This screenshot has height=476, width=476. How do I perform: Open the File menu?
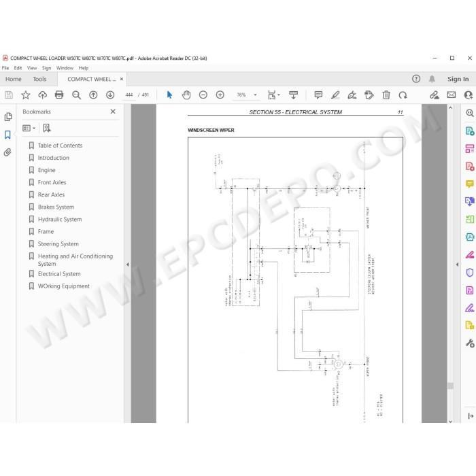[x=5, y=68]
